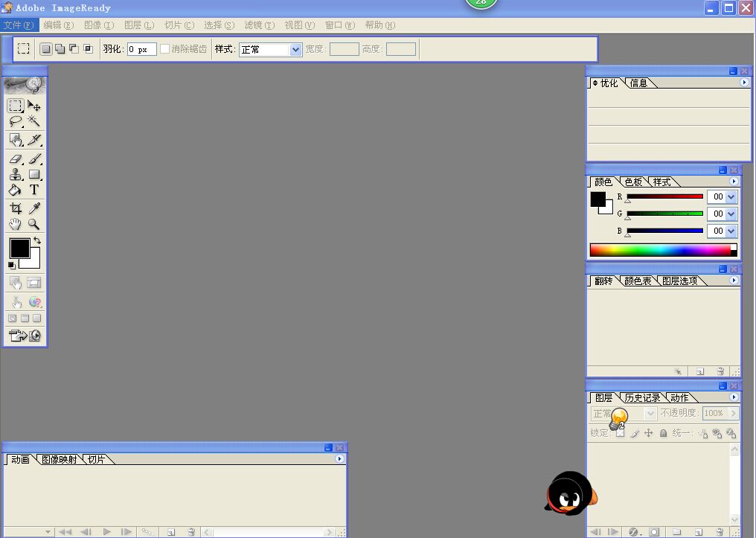This screenshot has width=756, height=538.
Task: Open the B value dropdown arrow
Action: (x=731, y=231)
